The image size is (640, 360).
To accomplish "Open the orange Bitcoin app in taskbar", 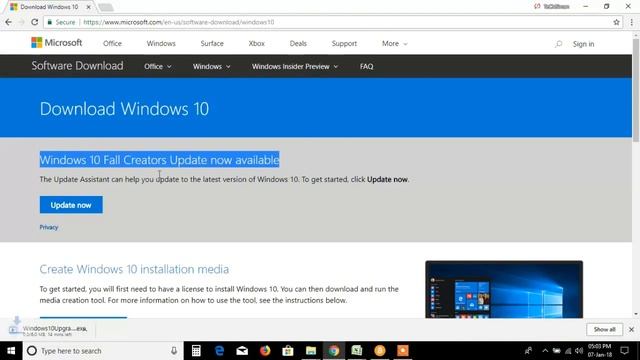I will coord(380,351).
